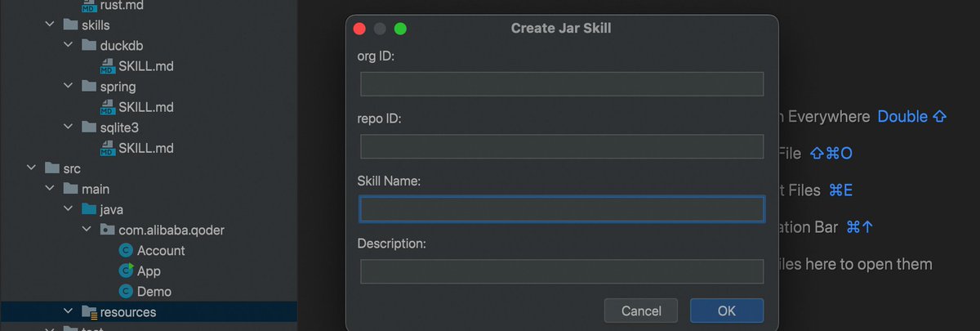Select the src folder label
Viewport: 980px width, 331px height.
click(x=72, y=168)
